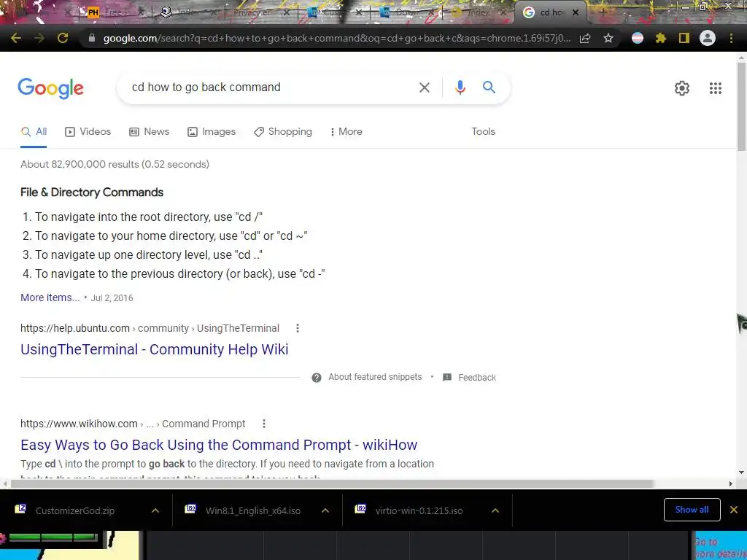Open UsingTheTerminal Community Help Wiki link
The image size is (747, 560).
(155, 349)
